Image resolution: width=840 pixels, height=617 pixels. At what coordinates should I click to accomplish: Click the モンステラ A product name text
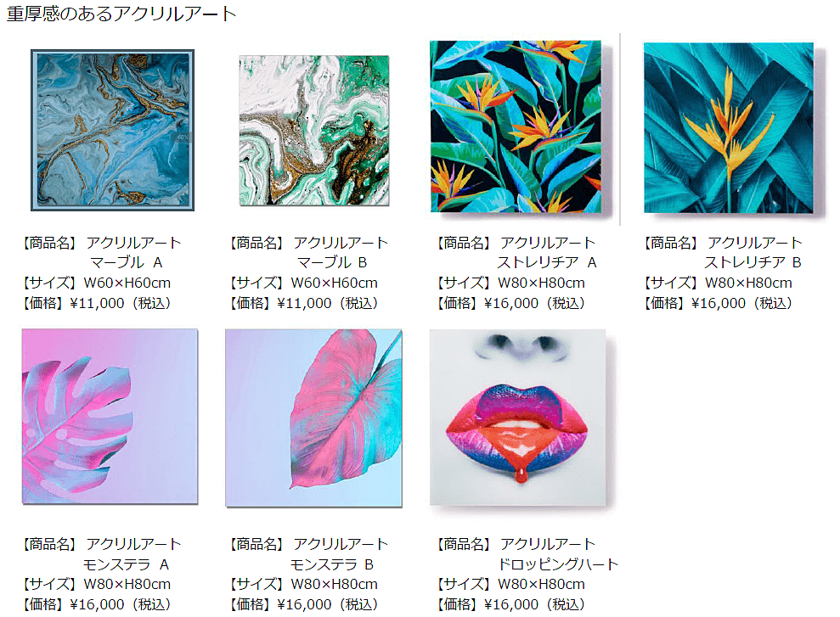coord(126,564)
